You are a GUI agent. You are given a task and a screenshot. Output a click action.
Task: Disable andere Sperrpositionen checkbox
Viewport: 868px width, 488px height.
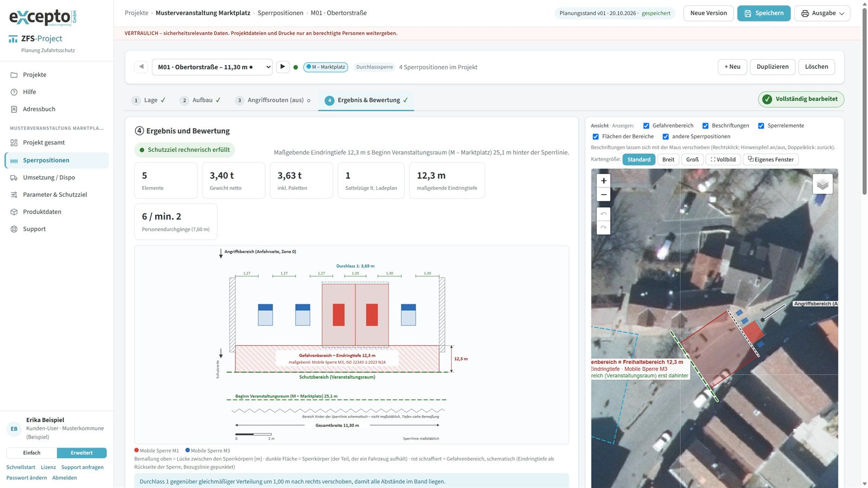(666, 137)
